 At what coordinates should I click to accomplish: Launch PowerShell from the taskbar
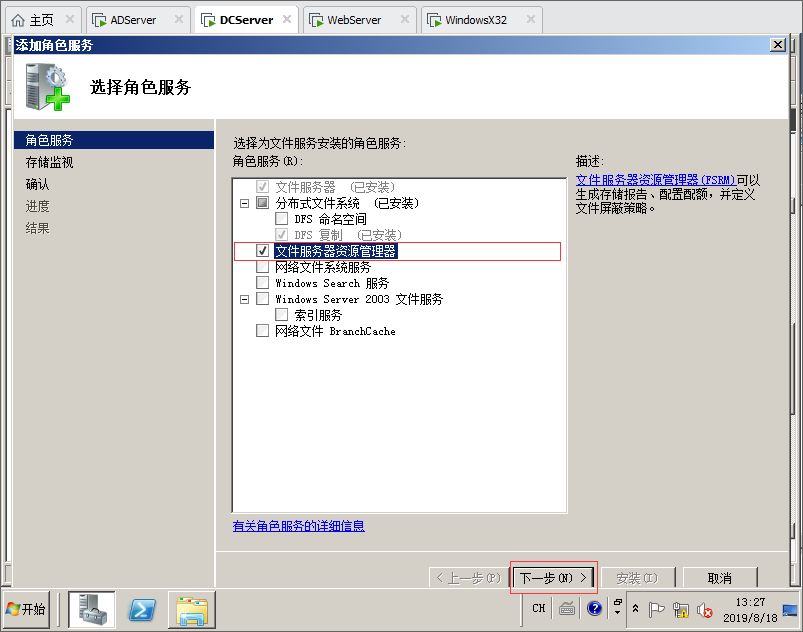point(141,609)
